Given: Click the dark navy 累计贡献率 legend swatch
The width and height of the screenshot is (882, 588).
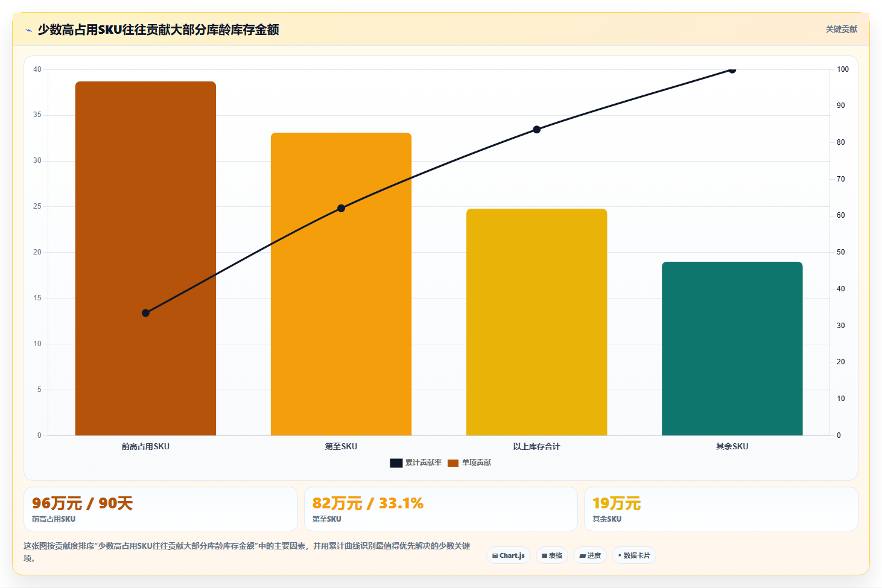Looking at the screenshot, I should click(396, 463).
